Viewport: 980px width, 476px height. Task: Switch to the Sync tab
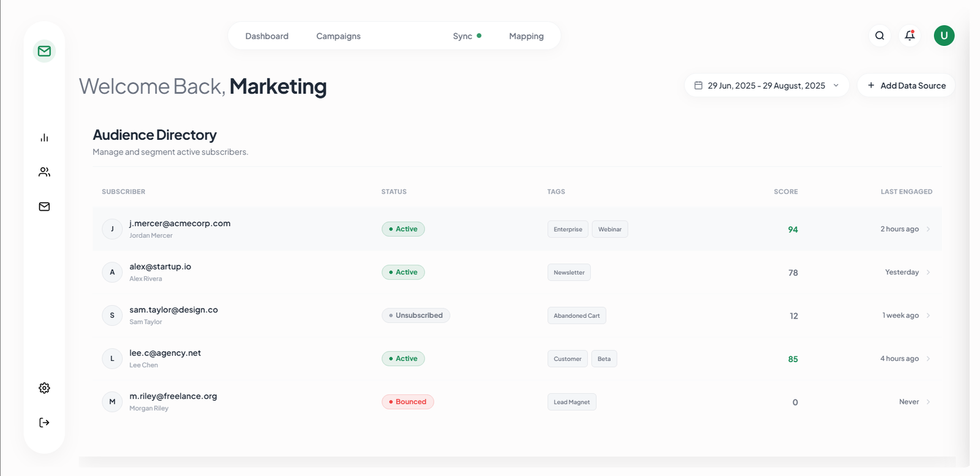coord(467,36)
